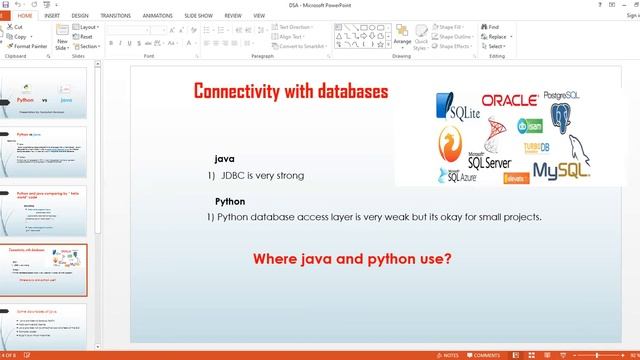Toggle Bold formatting
Viewport: 640px width, 360px height.
pyautogui.click(x=111, y=43)
